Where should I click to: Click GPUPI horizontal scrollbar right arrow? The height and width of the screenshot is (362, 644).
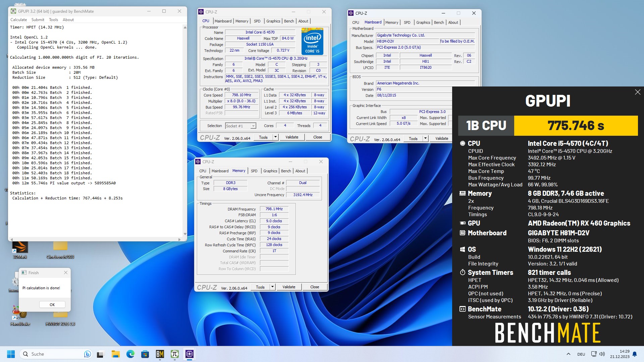[179, 239]
